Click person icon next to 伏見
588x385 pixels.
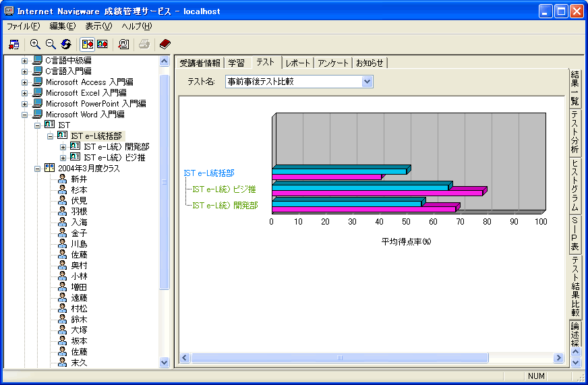(x=62, y=200)
